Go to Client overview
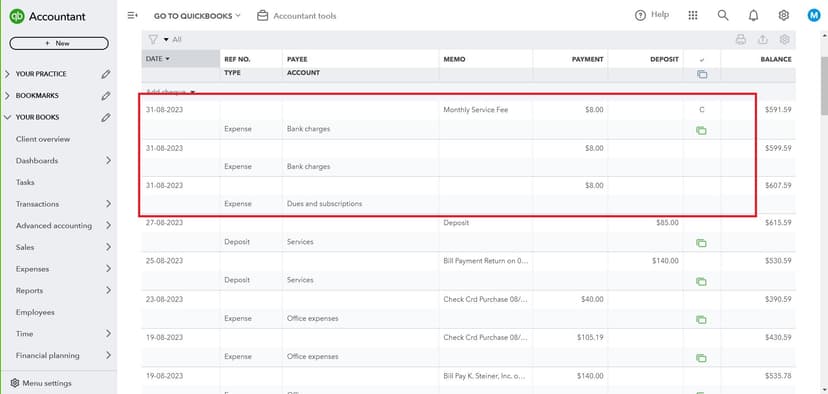Screen dimensions: 828x394 (x=43, y=139)
